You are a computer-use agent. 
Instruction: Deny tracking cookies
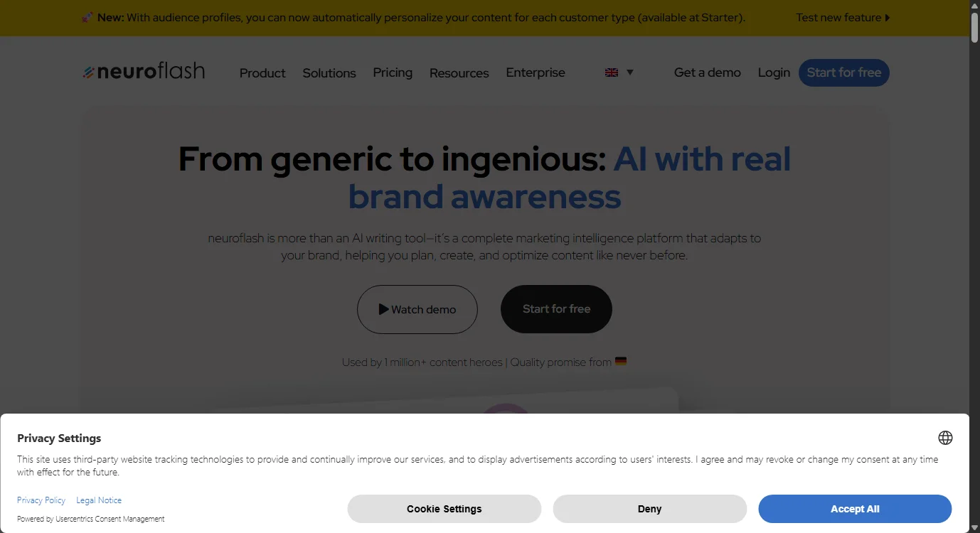point(649,509)
